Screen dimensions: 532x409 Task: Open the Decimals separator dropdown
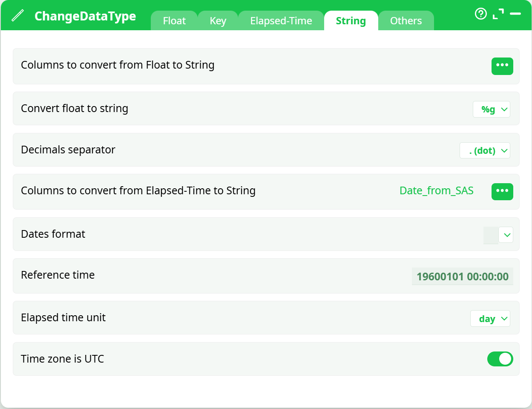pos(485,151)
